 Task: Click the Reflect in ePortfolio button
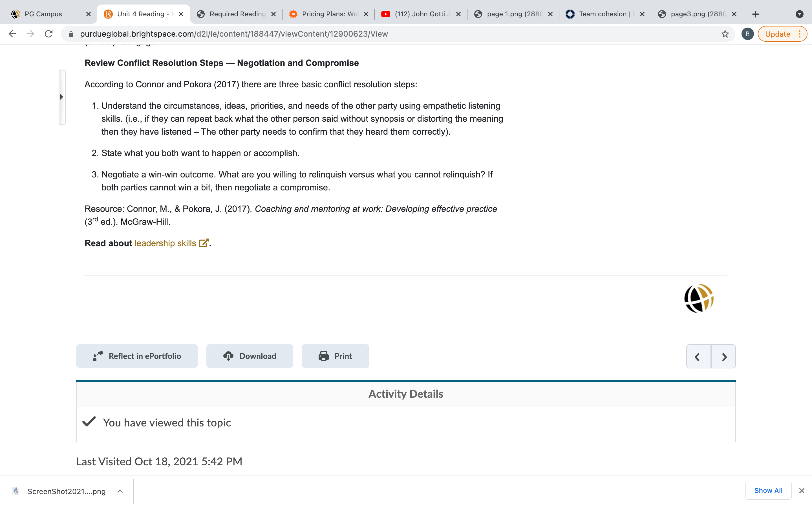pos(137,356)
